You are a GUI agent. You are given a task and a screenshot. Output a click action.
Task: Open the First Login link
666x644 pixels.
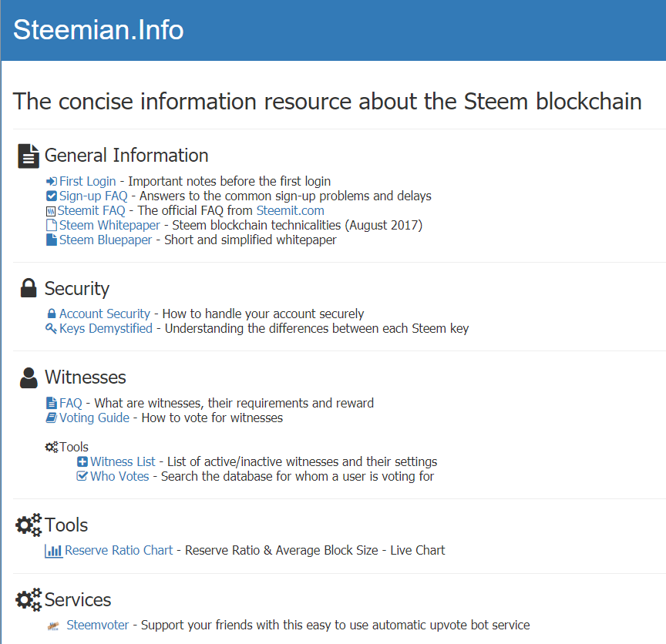88,182
